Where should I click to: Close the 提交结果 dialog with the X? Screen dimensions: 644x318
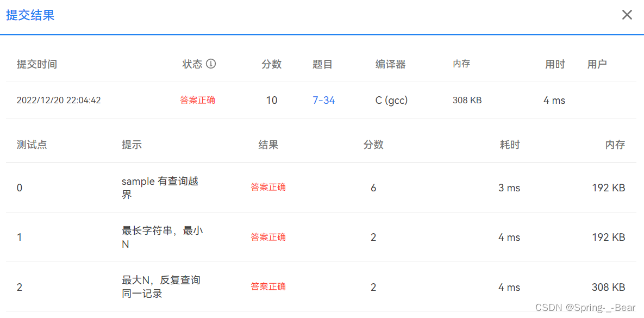627,15
